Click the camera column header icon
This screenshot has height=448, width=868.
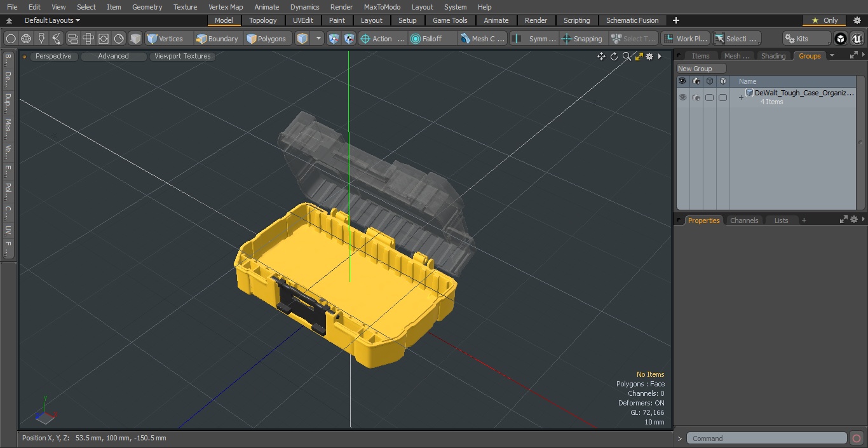pos(696,81)
